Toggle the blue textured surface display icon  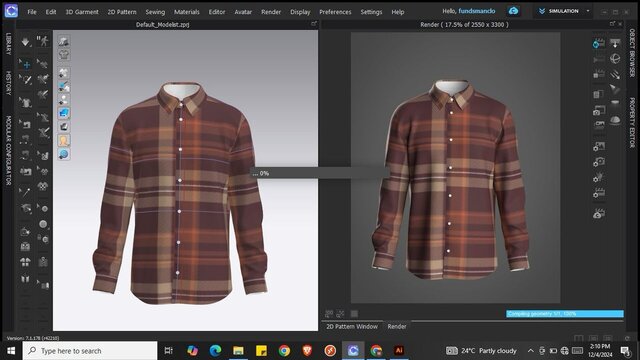click(64, 113)
